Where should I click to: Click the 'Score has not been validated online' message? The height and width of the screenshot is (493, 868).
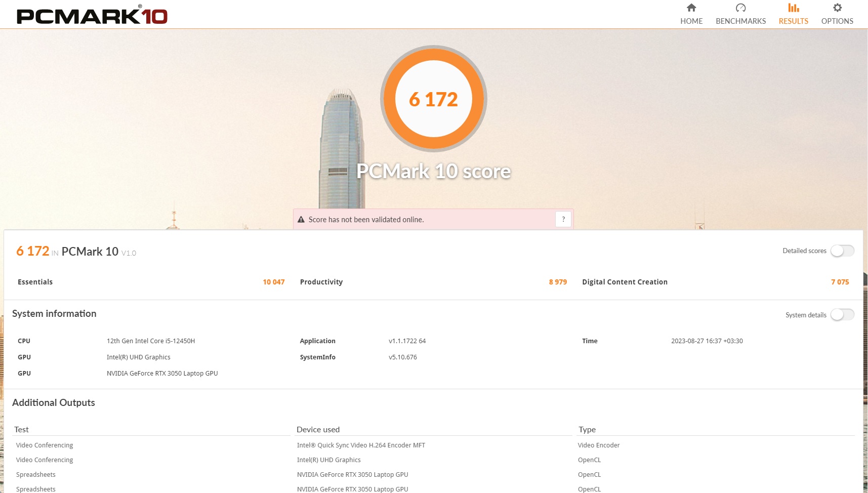pyautogui.click(x=366, y=220)
